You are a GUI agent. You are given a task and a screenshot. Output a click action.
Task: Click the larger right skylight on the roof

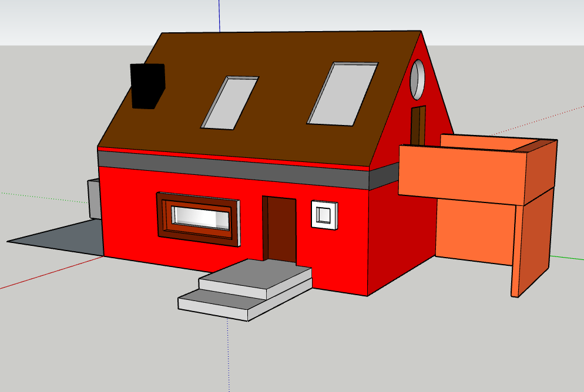tap(343, 94)
